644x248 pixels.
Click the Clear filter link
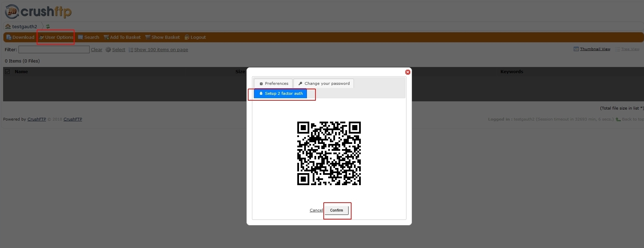[96, 49]
